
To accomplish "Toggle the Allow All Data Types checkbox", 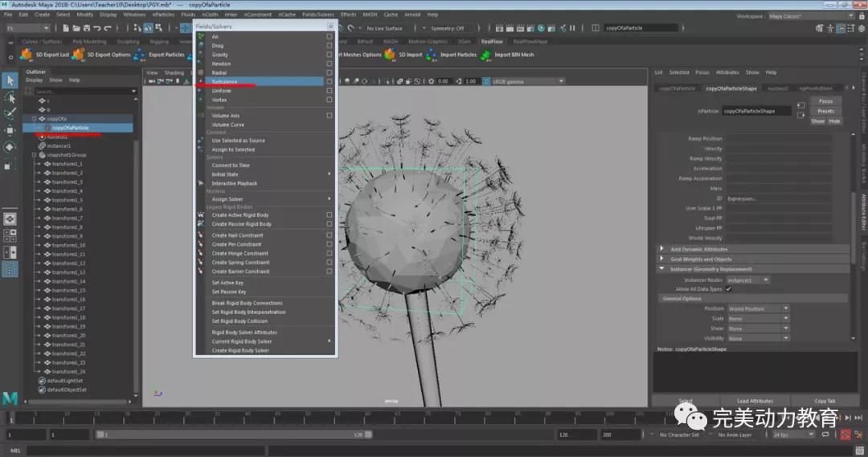I will (x=729, y=288).
